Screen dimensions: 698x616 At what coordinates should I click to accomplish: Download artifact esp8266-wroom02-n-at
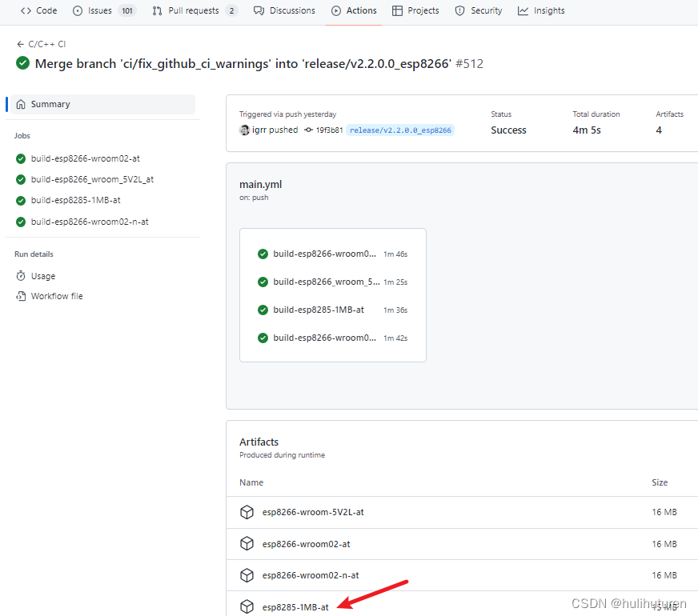point(311,575)
